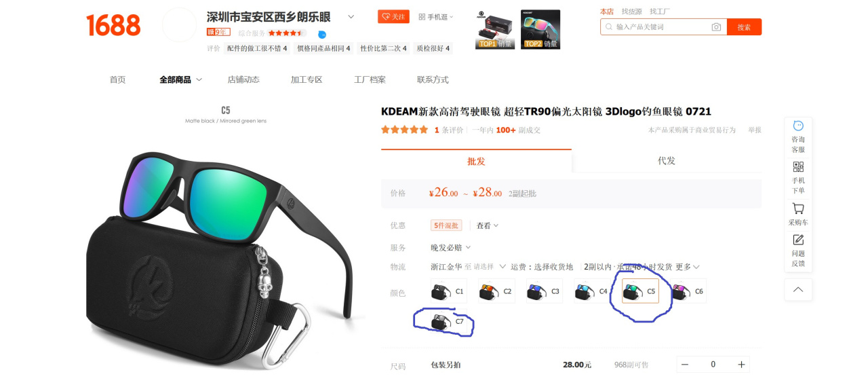The height and width of the screenshot is (387, 868).
Task: Open the 工厂档案 menu item
Action: pos(370,79)
